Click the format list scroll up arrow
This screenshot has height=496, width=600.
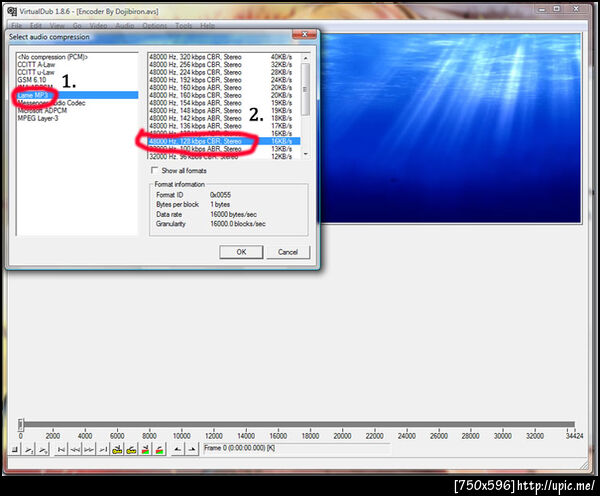(x=305, y=58)
